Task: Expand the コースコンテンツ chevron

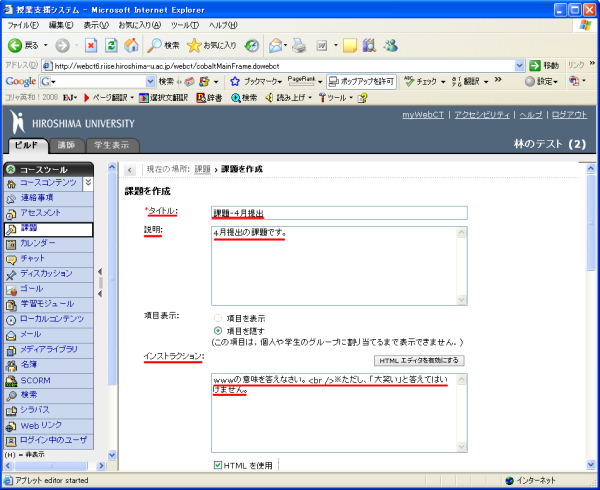Action: click(88, 183)
